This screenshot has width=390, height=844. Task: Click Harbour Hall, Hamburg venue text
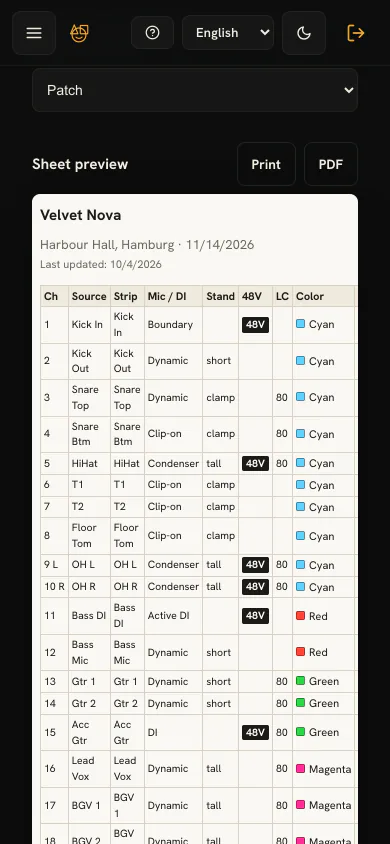point(107,245)
